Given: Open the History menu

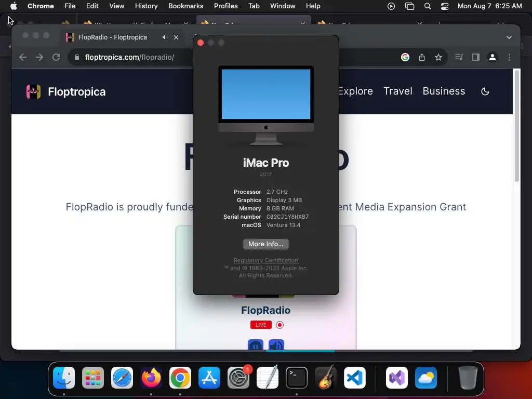Looking at the screenshot, I should click(146, 6).
